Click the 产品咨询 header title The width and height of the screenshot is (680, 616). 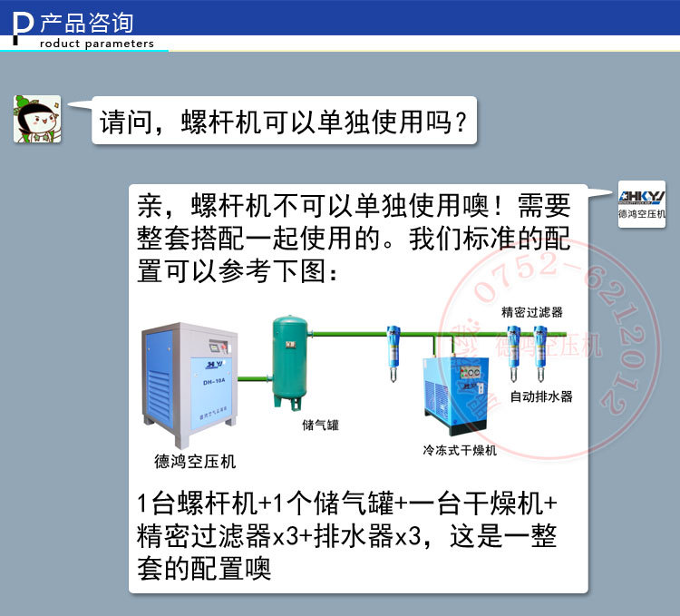(87, 23)
